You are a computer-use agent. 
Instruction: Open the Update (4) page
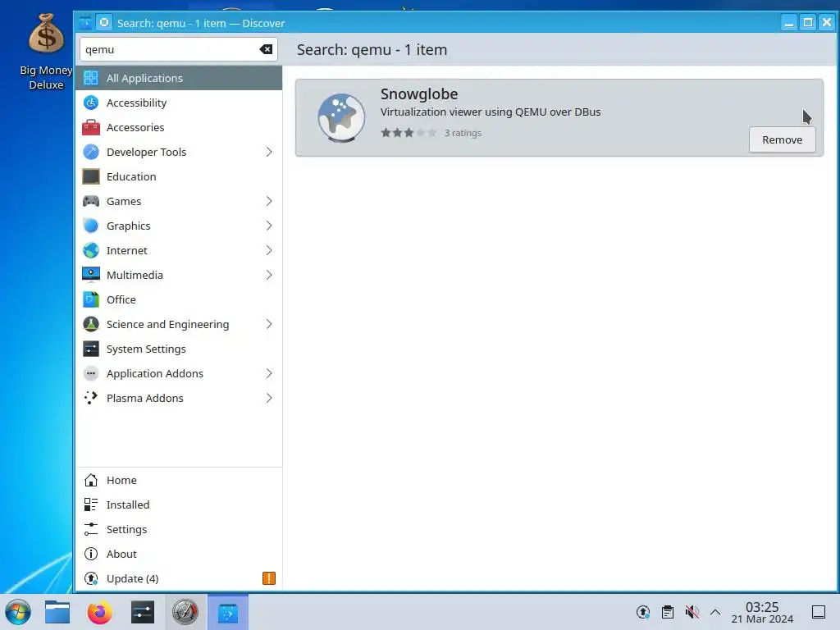coord(179,579)
